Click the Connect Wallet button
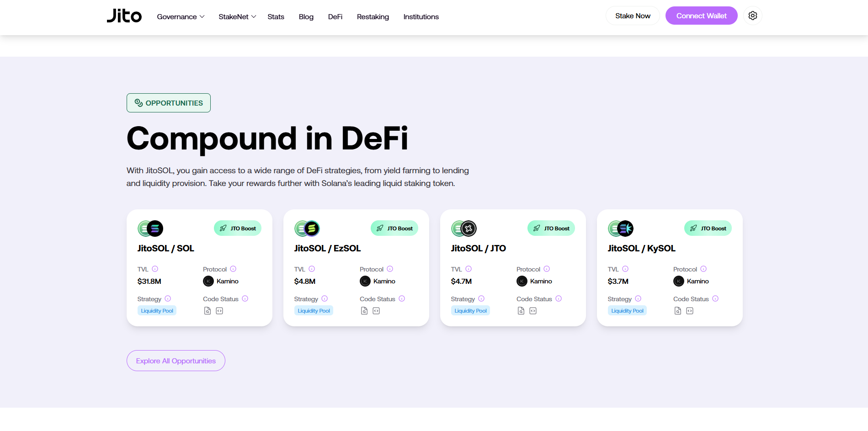The height and width of the screenshot is (431, 868). click(x=701, y=16)
